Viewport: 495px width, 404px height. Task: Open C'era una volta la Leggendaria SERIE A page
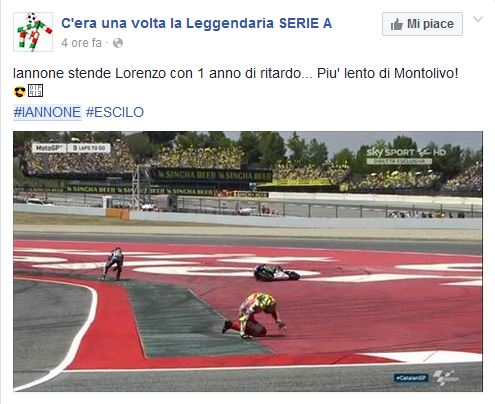point(197,23)
